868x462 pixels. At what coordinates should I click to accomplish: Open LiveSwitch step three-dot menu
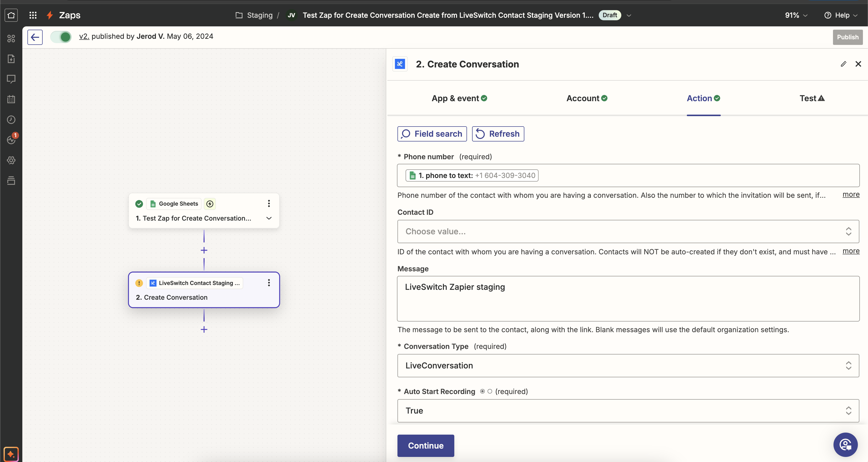269,283
